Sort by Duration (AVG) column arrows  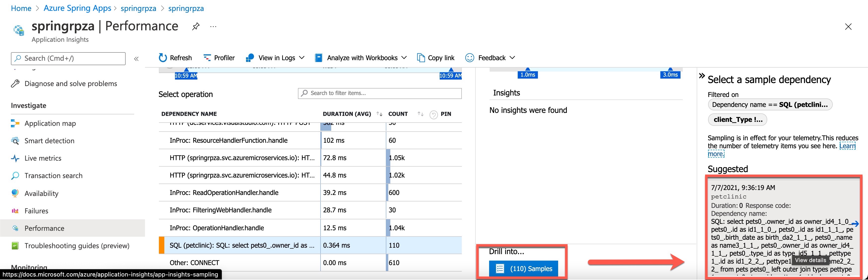[379, 114]
